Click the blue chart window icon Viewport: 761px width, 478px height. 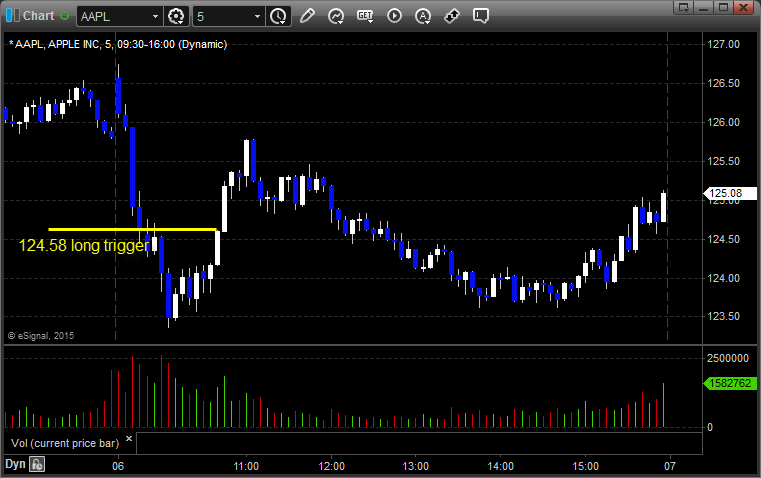[x=12, y=16]
